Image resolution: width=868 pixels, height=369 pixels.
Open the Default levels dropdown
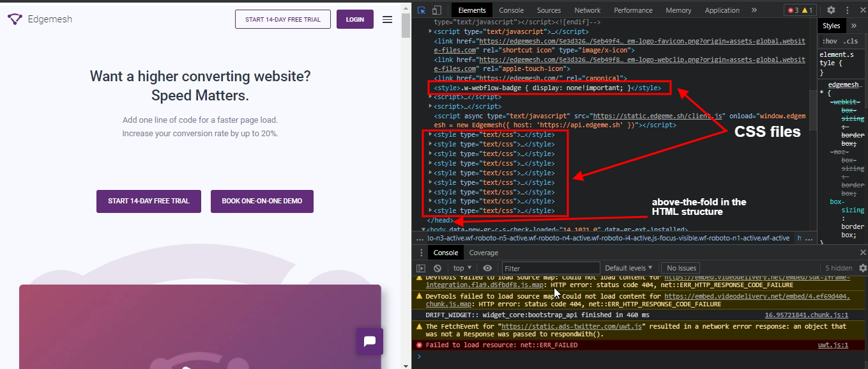(628, 268)
